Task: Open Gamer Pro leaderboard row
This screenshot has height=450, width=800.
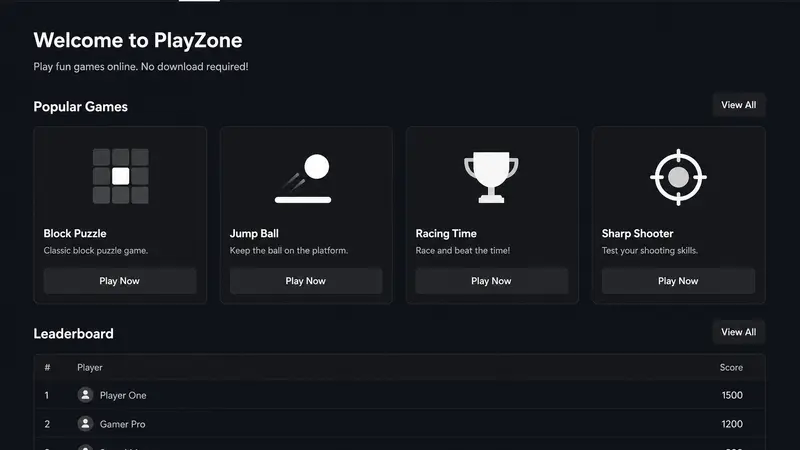Action: click(x=399, y=423)
